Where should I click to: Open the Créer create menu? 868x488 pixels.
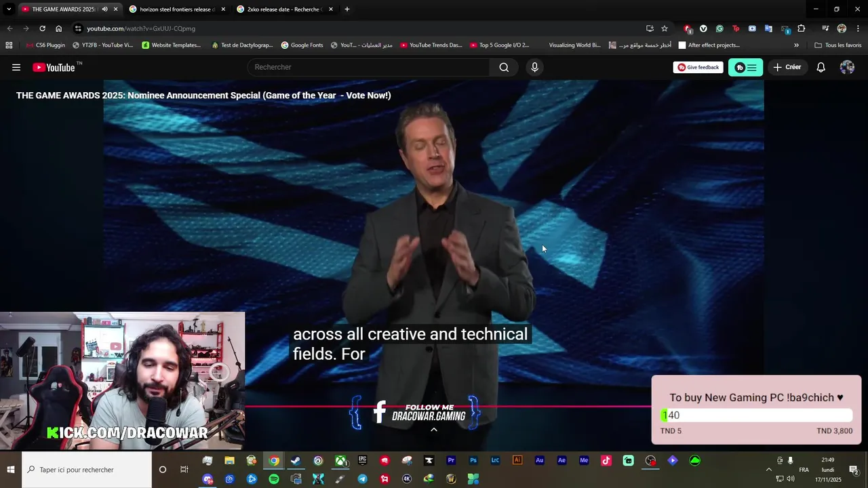coord(787,67)
